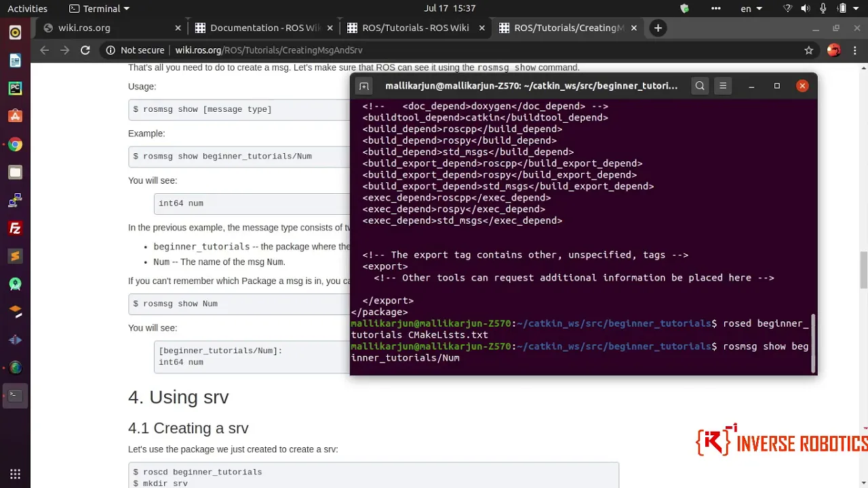The height and width of the screenshot is (488, 868).
Task: Go forward in Chrome
Action: (65, 50)
